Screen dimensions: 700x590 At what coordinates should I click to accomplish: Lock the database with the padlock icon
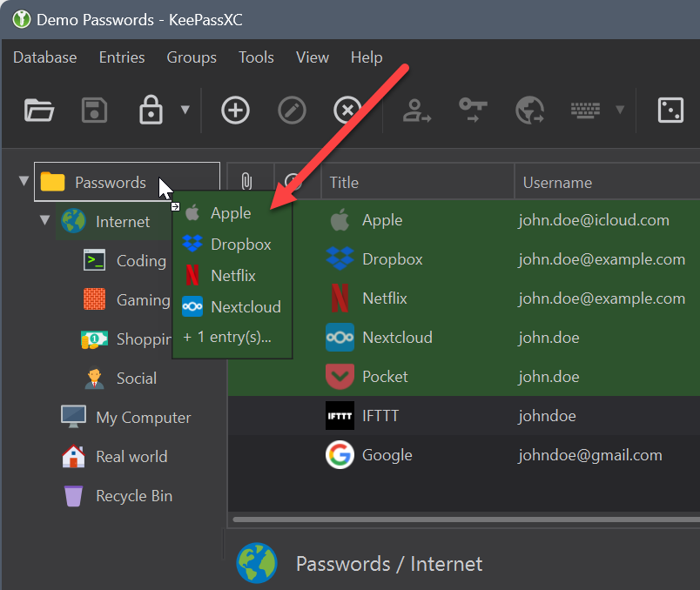(x=149, y=111)
